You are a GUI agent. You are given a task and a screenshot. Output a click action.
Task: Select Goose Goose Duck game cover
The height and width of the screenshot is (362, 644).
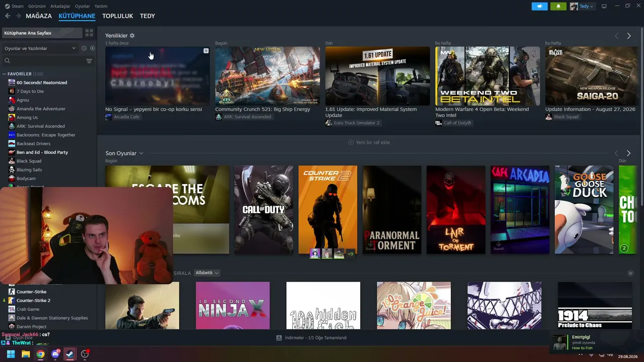(x=584, y=210)
